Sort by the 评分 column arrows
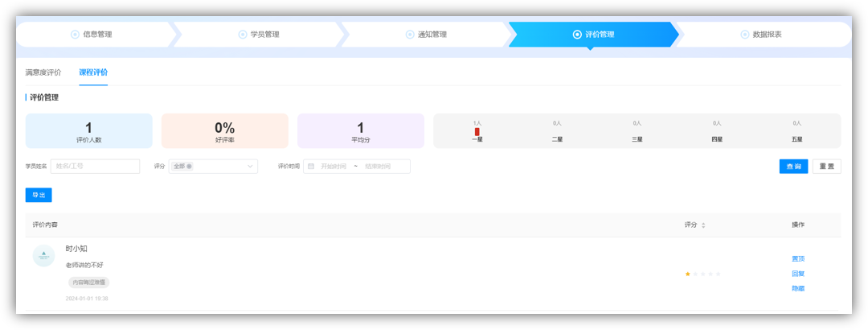The image size is (868, 330). click(x=703, y=225)
